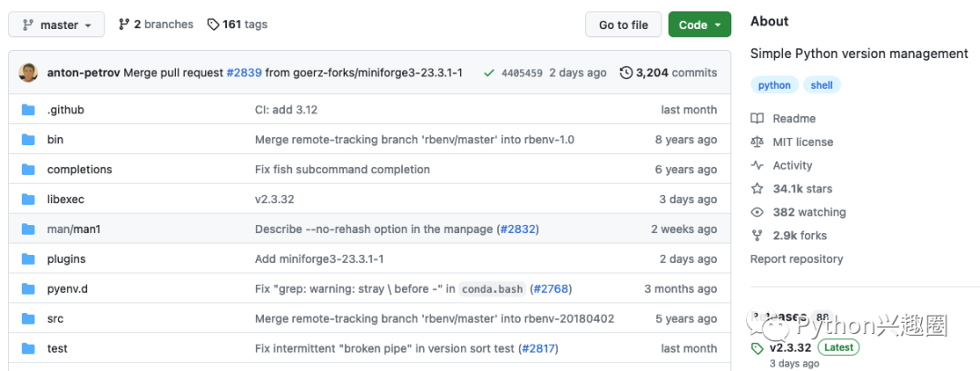Open issue #2817 link in test row
980x371 pixels.
539,348
